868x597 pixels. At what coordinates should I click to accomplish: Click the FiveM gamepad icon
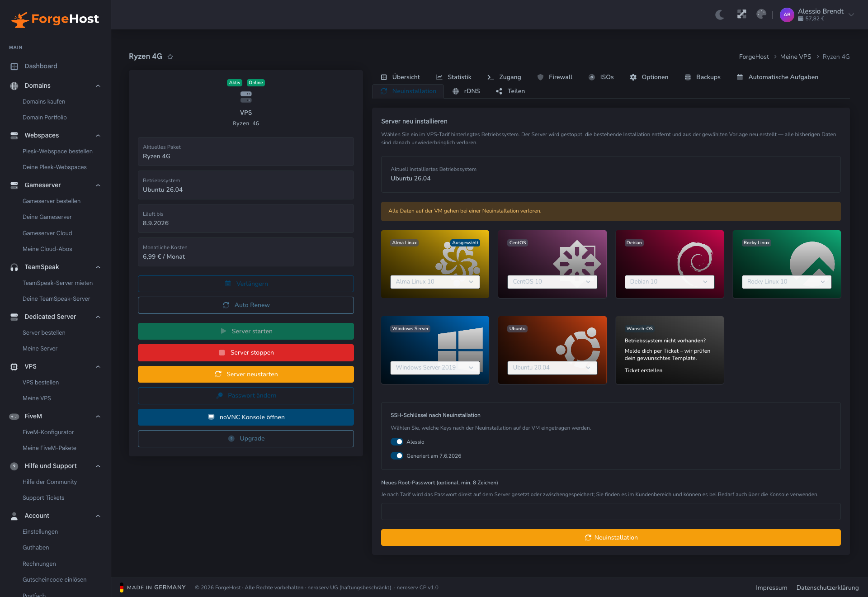coord(14,416)
